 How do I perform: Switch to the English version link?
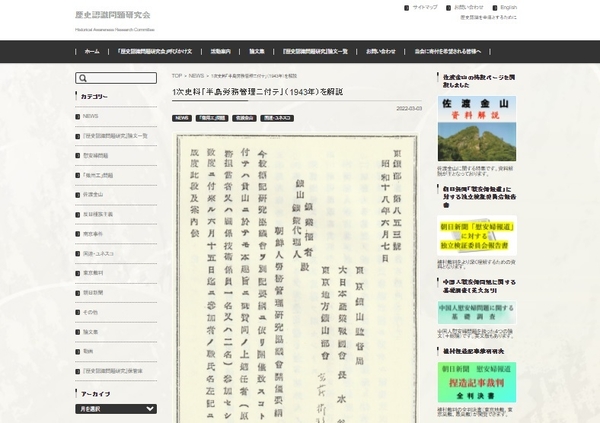click(509, 7)
